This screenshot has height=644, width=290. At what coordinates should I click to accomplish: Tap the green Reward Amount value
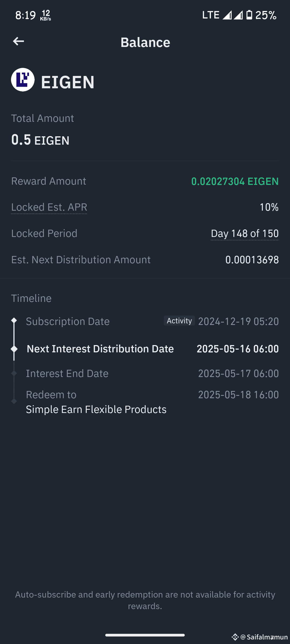[x=235, y=181]
